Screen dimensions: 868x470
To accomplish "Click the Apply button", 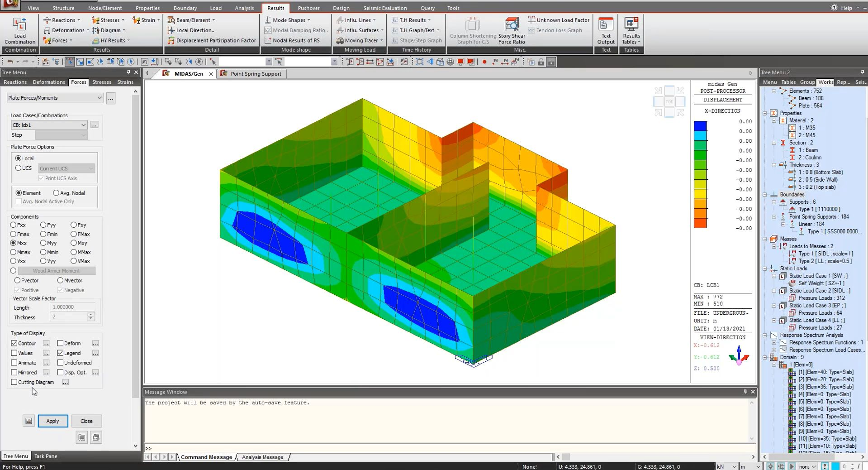I will tap(52, 421).
